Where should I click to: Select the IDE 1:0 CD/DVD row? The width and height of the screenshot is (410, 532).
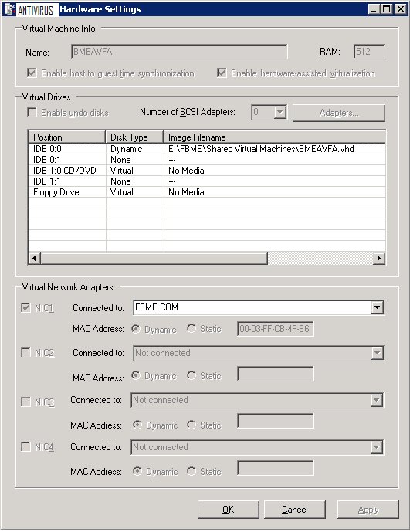(207, 171)
